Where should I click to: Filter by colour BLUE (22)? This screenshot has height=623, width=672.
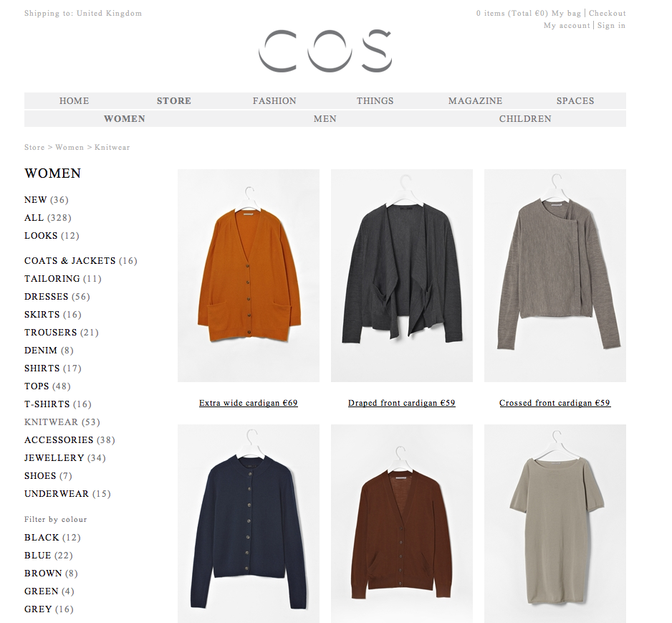[x=49, y=556]
